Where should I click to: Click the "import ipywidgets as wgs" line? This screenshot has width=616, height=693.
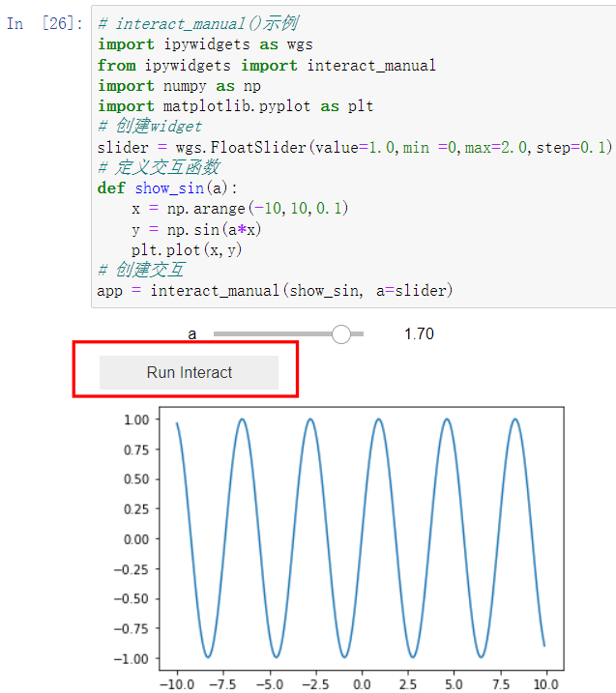pyautogui.click(x=205, y=44)
